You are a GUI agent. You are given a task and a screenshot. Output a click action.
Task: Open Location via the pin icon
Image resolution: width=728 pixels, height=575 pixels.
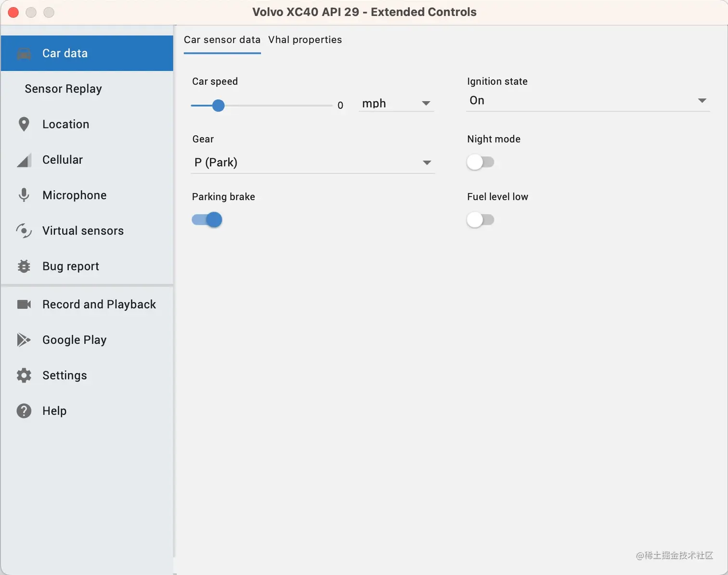(x=24, y=124)
